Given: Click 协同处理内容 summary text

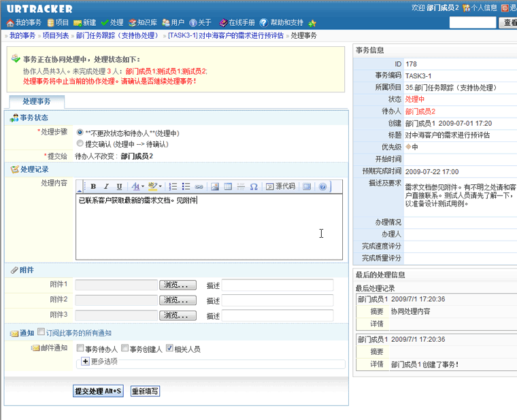Looking at the screenshot, I should 410,311.
